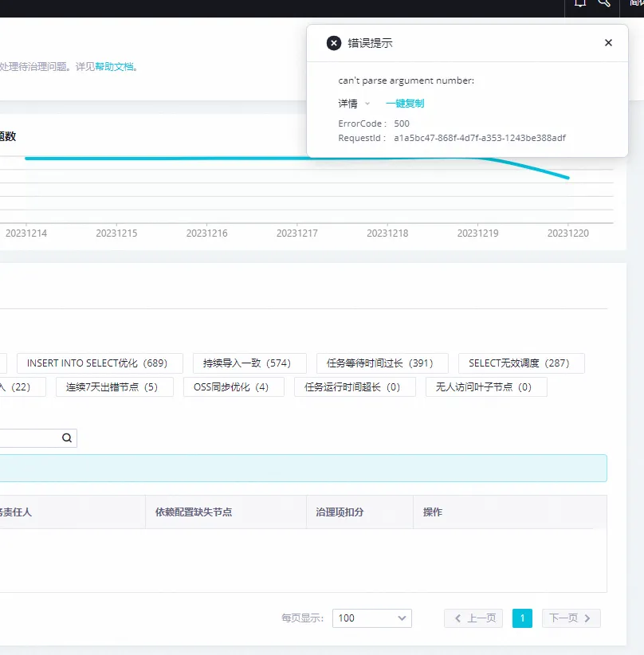Select the OSS同步优化 (4) filter
The width and height of the screenshot is (644, 655).
234,386
